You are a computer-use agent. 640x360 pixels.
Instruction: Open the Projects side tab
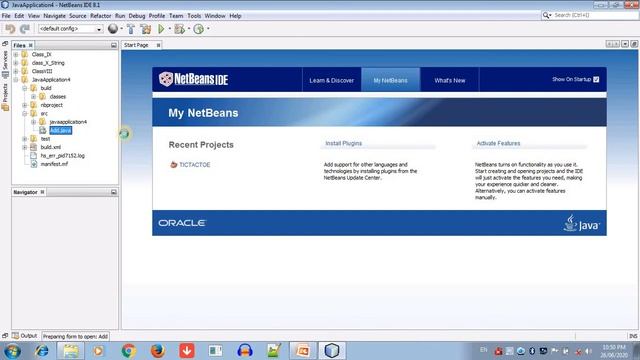pos(5,97)
